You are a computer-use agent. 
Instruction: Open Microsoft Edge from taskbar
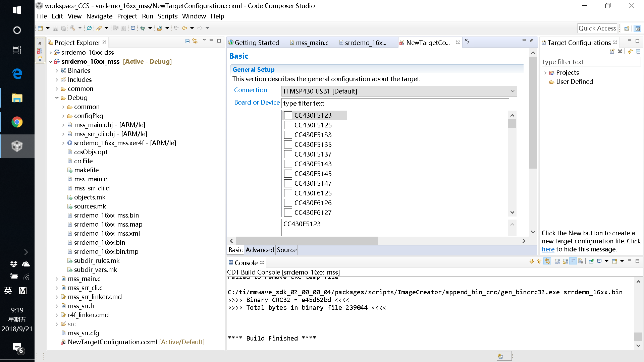[x=17, y=74]
